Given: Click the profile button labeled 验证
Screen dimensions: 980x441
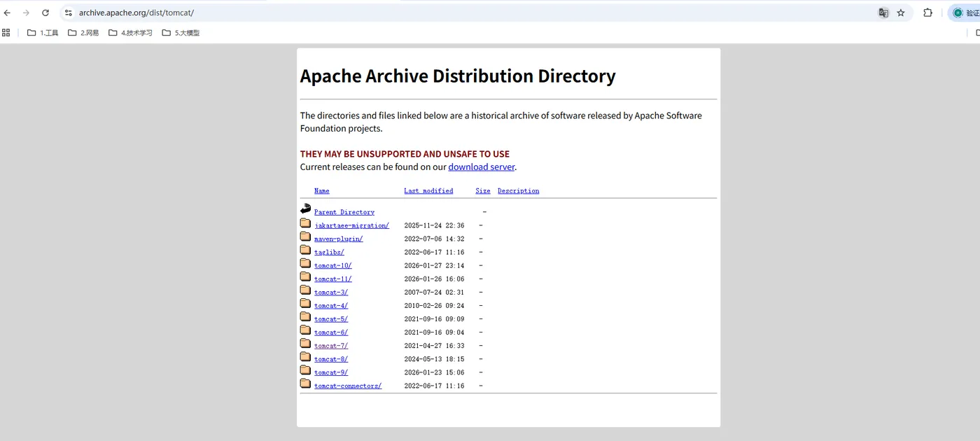Looking at the screenshot, I should point(966,13).
